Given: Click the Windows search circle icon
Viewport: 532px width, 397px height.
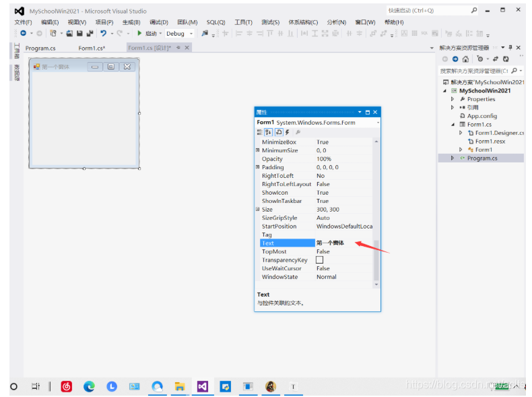Looking at the screenshot, I should click(14, 386).
